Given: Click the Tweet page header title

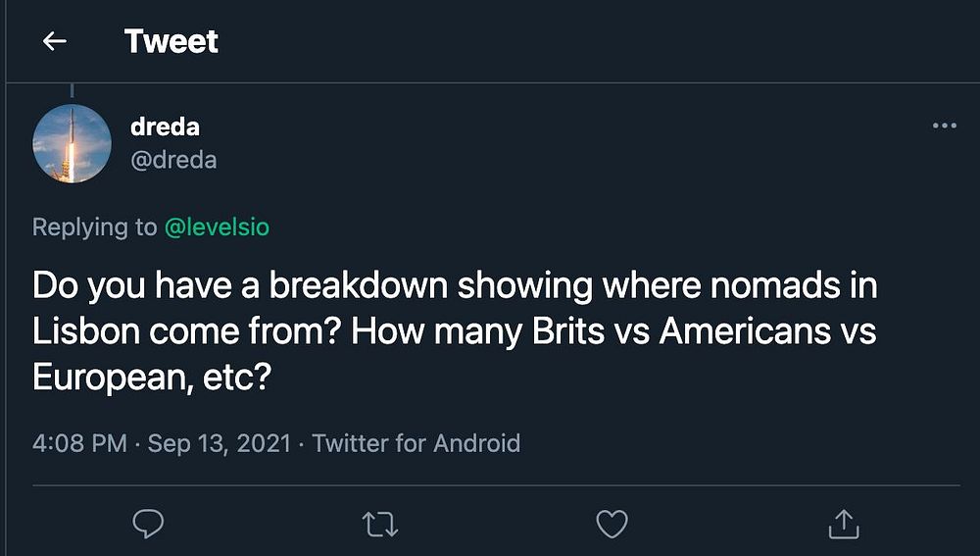Looking at the screenshot, I should point(171,41).
